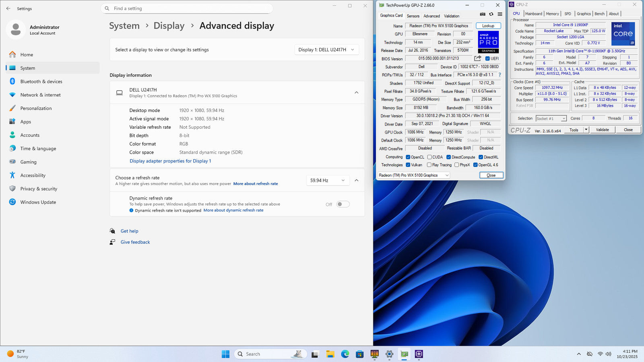Screen dimensions: 644x362
Task: Open the 59.94 Hz refresh rate dropdown
Action: click(x=327, y=181)
